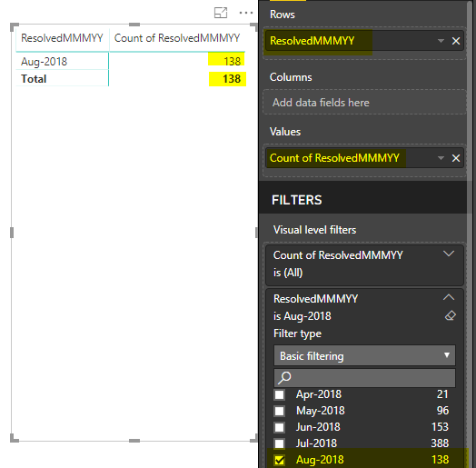The width and height of the screenshot is (476, 468).
Task: Collapse the ResolvedMMMYY filter card
Action: [449, 297]
